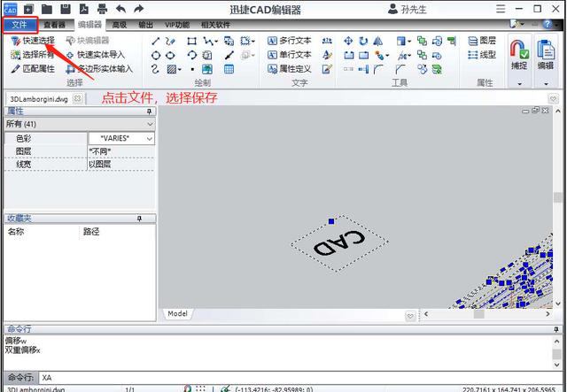Screen dimensions: 567x392
Task: Click 图层 layers button
Action: (x=482, y=41)
